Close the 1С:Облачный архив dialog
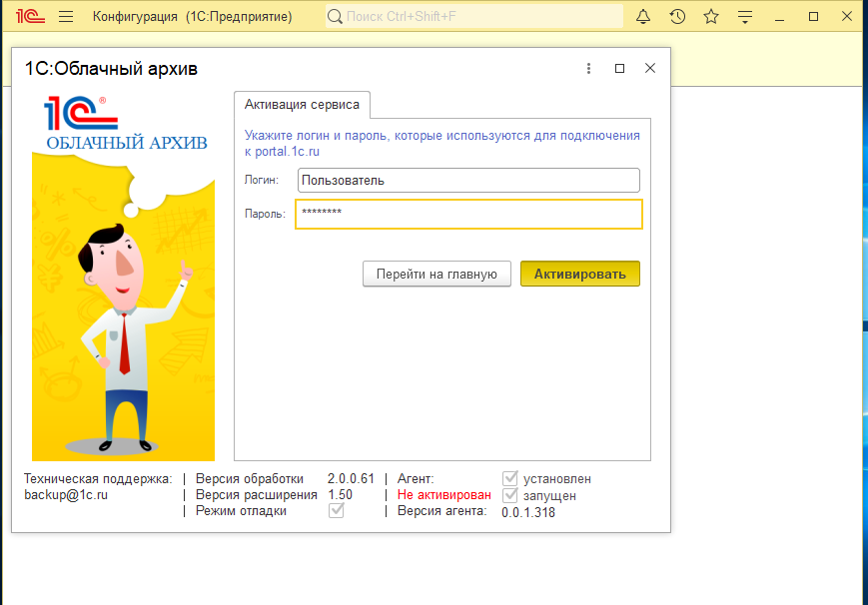The image size is (868, 605). pos(650,68)
